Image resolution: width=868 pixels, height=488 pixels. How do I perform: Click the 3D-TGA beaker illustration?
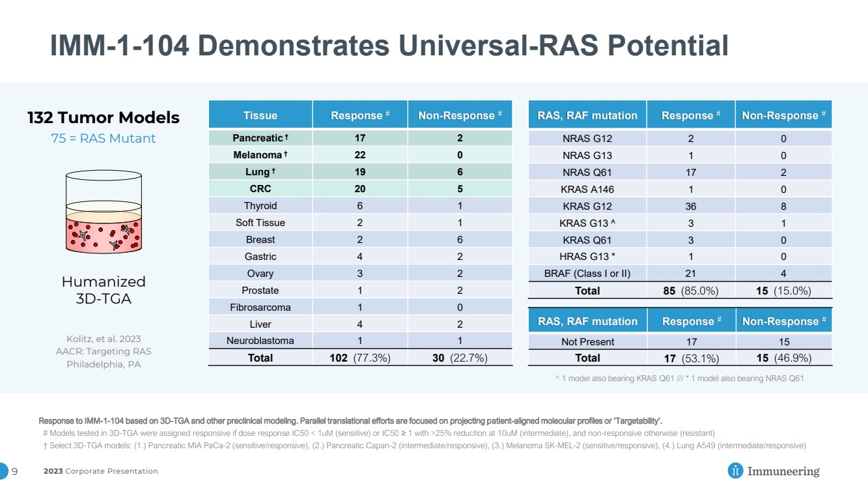pyautogui.click(x=104, y=212)
